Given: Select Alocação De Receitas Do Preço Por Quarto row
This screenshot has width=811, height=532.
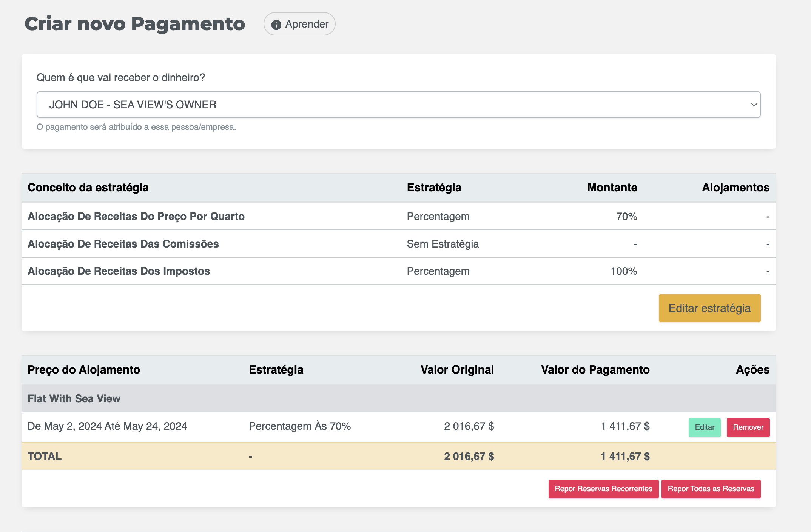Looking at the screenshot, I should [x=136, y=216].
